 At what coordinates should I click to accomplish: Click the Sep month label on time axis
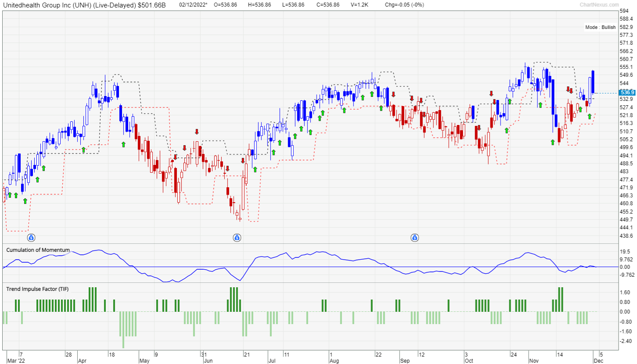click(404, 360)
